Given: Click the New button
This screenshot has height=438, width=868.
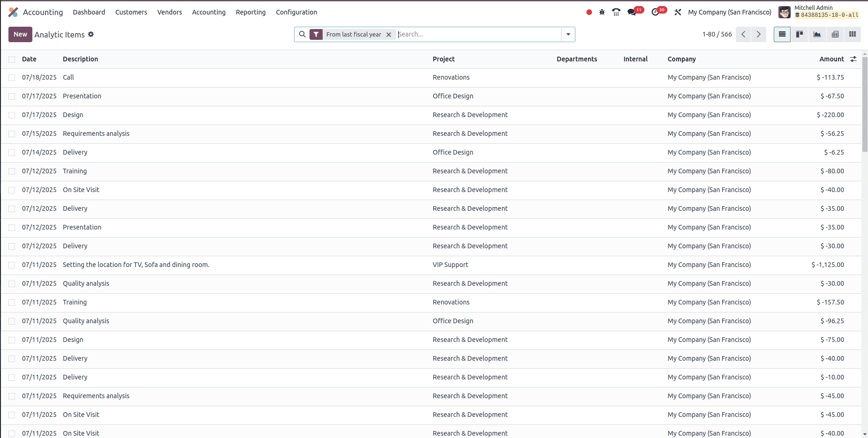Looking at the screenshot, I should (x=20, y=34).
